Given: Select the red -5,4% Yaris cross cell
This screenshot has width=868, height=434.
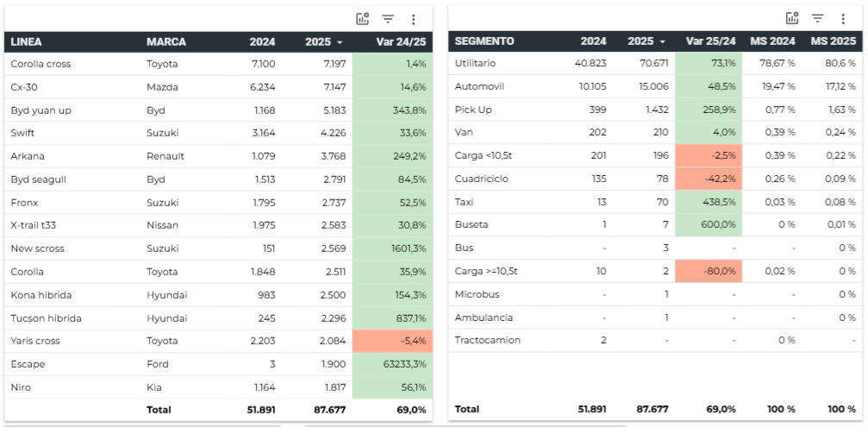Looking at the screenshot, I should tap(393, 341).
